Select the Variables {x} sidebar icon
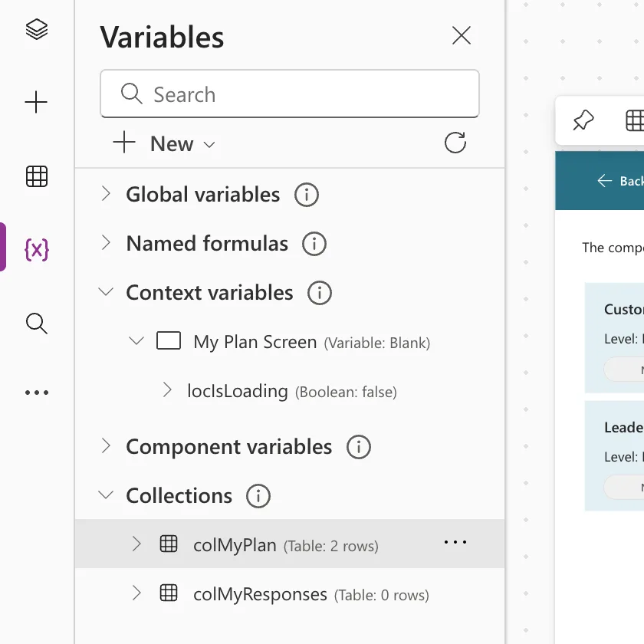This screenshot has height=644, width=644. click(x=37, y=249)
